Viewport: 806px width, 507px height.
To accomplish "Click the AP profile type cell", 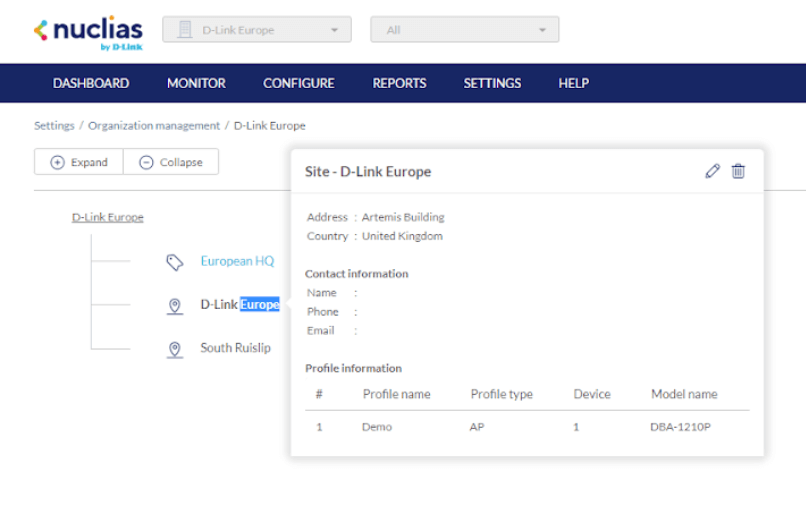I will pyautogui.click(x=477, y=427).
